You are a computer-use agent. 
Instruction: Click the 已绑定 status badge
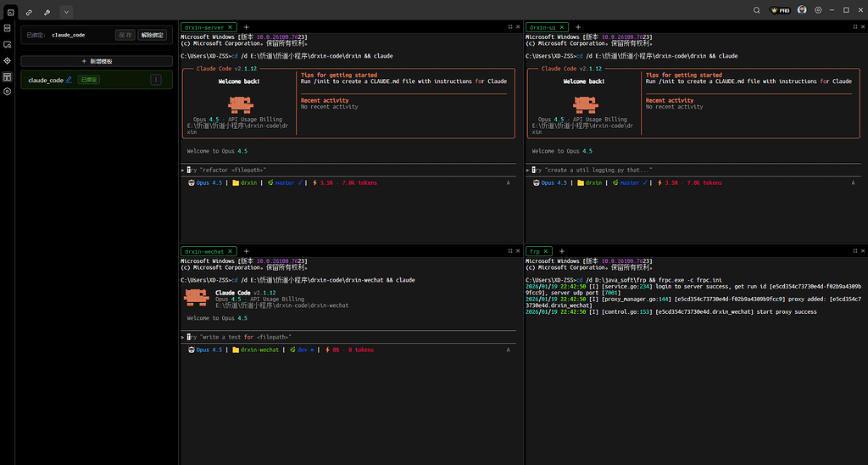[x=88, y=80]
